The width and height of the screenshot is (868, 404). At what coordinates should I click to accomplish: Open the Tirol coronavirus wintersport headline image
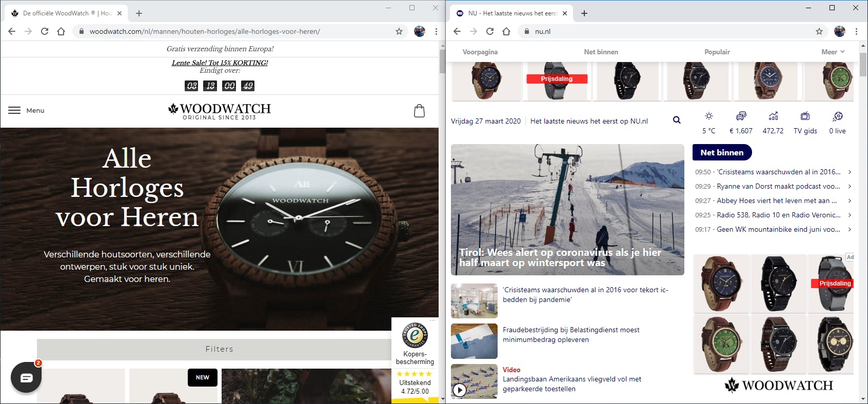tap(567, 210)
